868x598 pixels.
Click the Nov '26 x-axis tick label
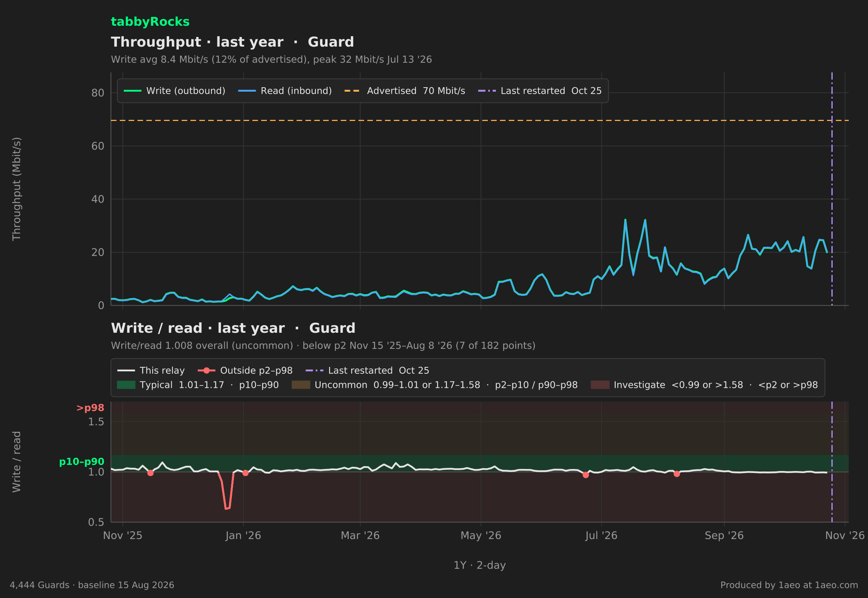pos(845,536)
